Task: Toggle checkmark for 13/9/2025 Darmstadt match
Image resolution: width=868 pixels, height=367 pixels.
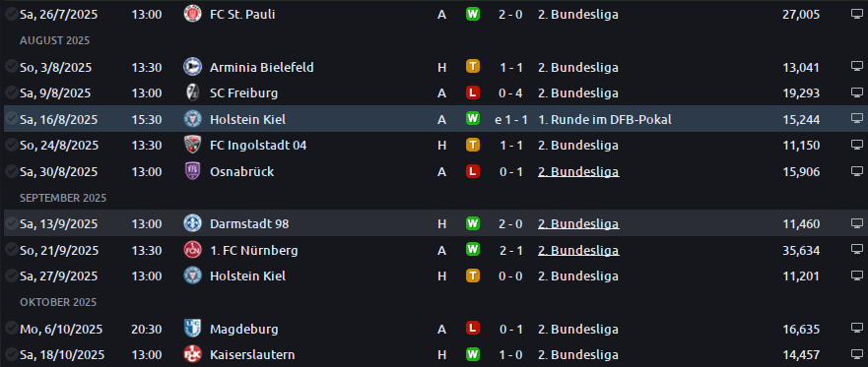Action: (x=11, y=222)
